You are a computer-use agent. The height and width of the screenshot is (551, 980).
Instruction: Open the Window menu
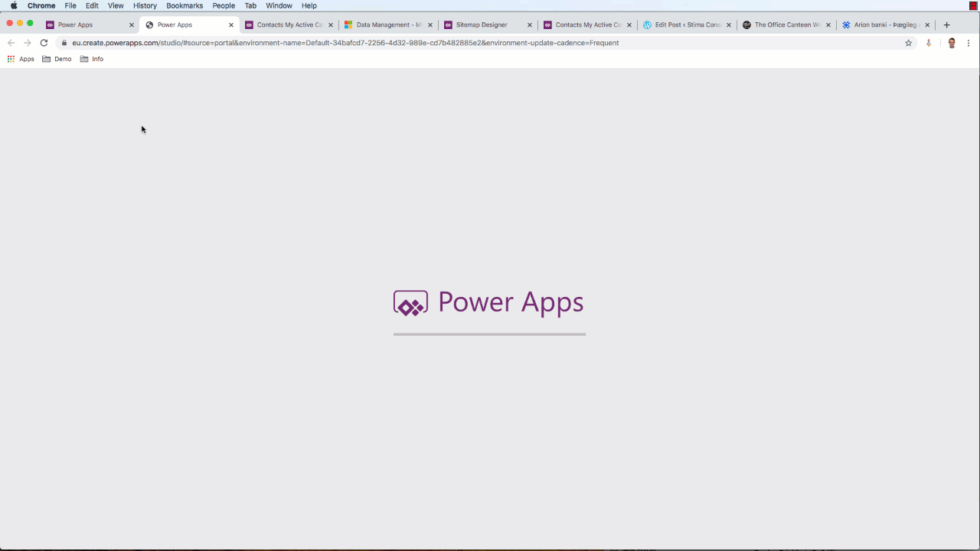[279, 5]
